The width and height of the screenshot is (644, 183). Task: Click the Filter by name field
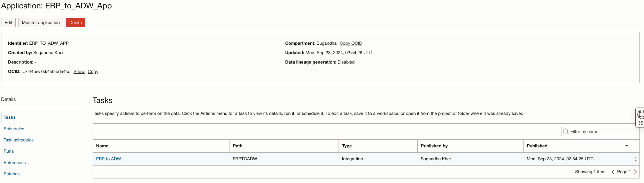598,131
